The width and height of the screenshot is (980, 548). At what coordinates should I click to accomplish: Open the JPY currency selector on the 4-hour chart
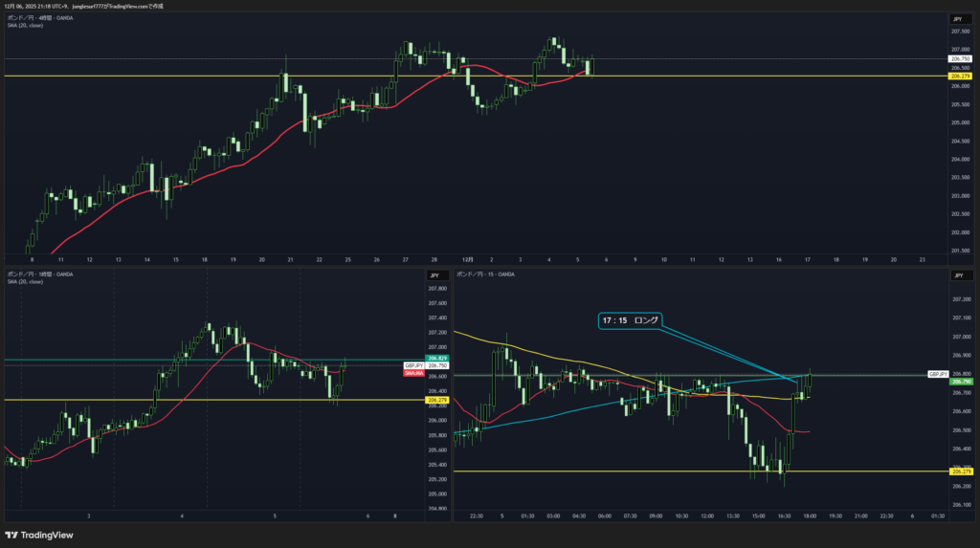pos(957,19)
